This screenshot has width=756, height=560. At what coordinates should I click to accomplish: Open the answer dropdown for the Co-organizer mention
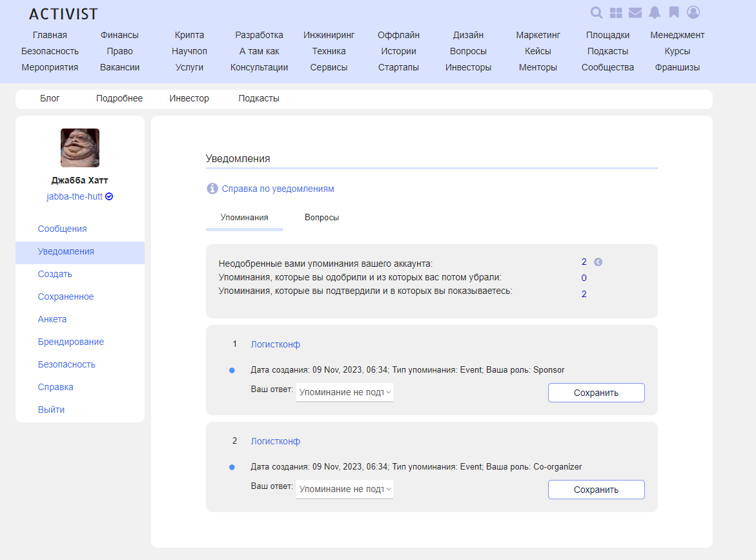345,489
